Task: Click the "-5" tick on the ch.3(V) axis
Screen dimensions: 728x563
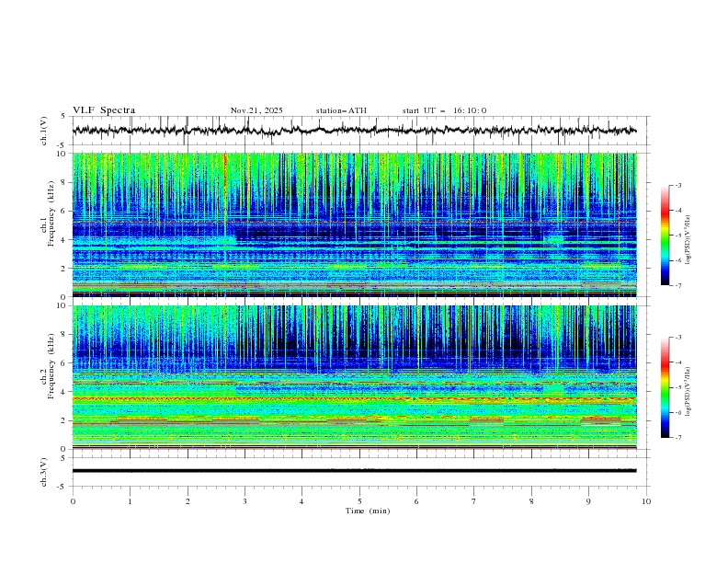Action: click(62, 487)
